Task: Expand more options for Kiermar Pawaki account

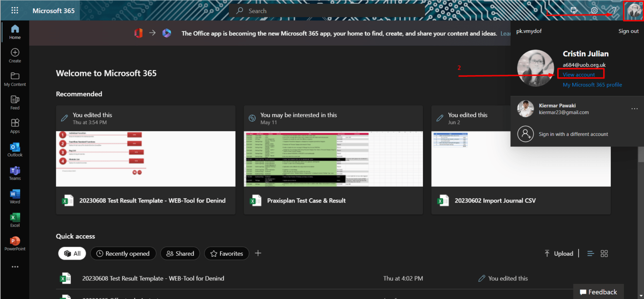Action: pyautogui.click(x=634, y=109)
